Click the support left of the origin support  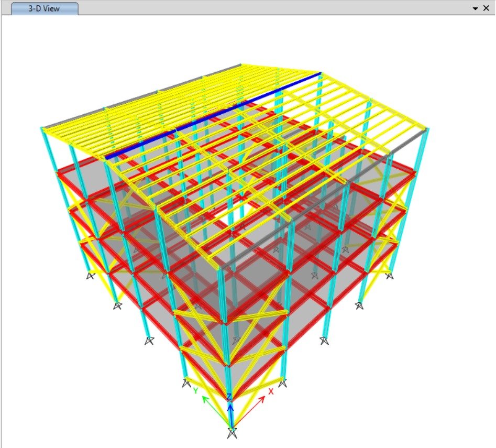pyautogui.click(x=186, y=383)
